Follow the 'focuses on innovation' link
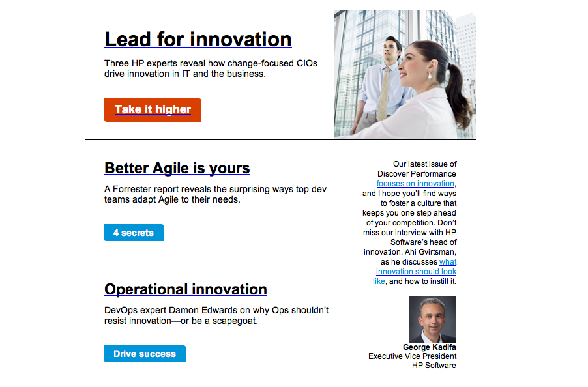This screenshot has width=588, height=387. tap(415, 184)
